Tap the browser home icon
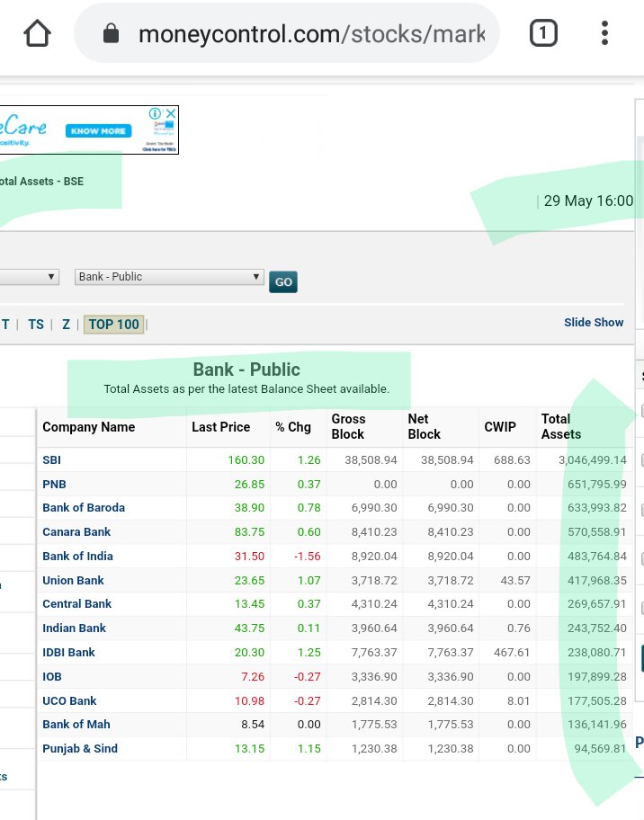 click(37, 33)
